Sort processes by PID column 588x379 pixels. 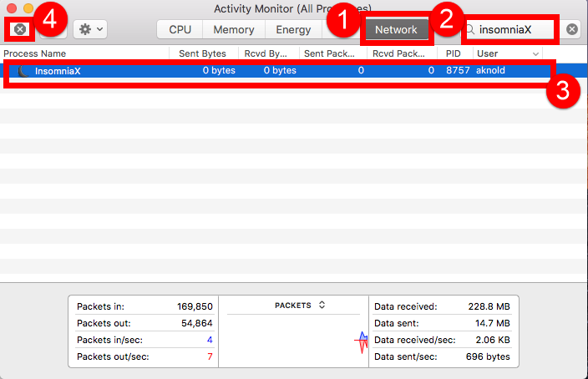(454, 53)
